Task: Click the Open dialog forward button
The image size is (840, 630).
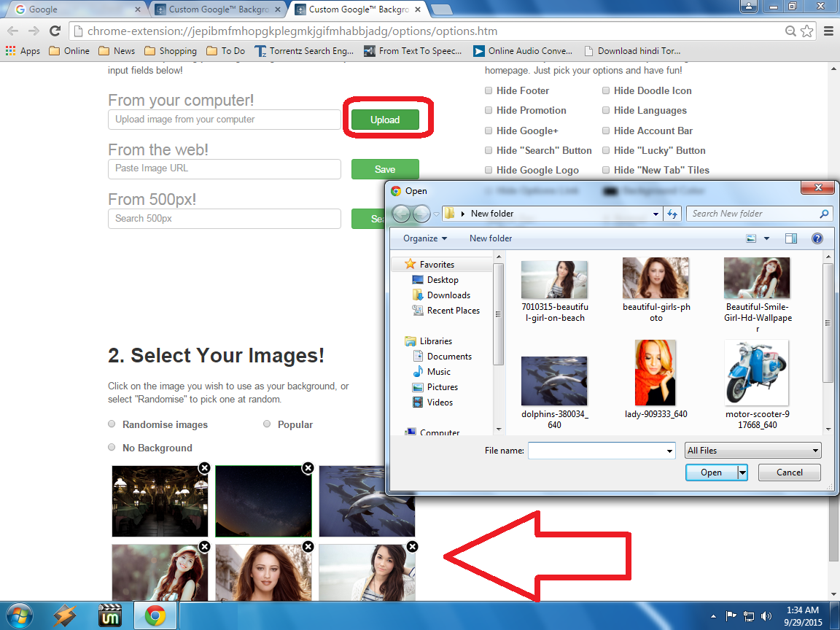Action: coord(421,214)
